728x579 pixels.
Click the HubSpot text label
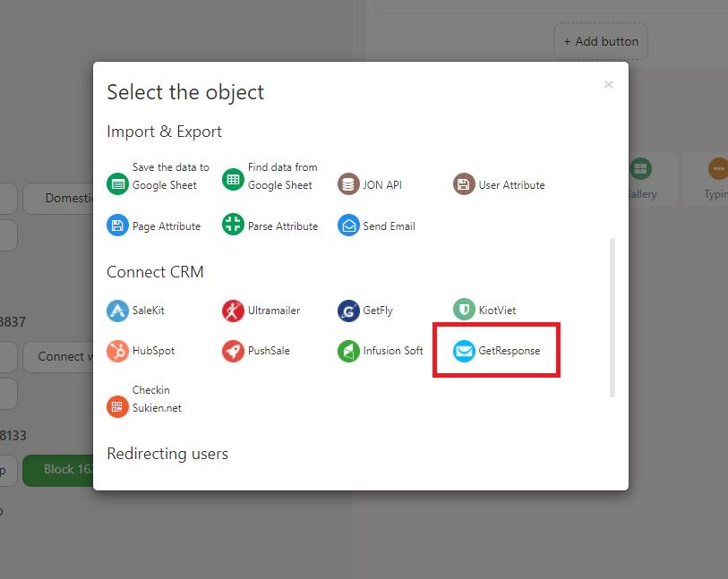[x=153, y=351]
